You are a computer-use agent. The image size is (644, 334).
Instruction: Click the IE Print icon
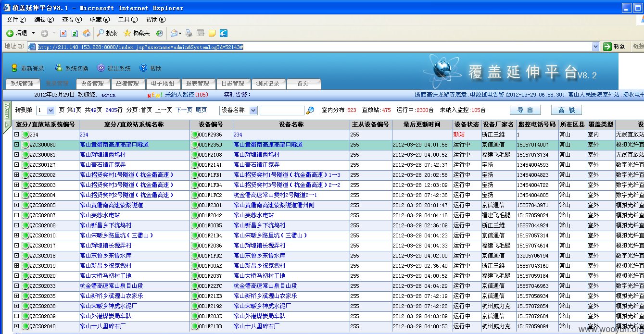pos(189,33)
